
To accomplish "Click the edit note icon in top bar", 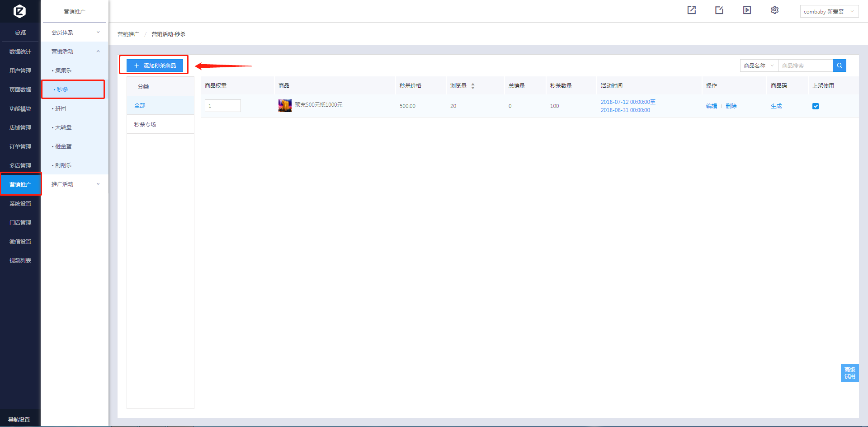I will [719, 10].
